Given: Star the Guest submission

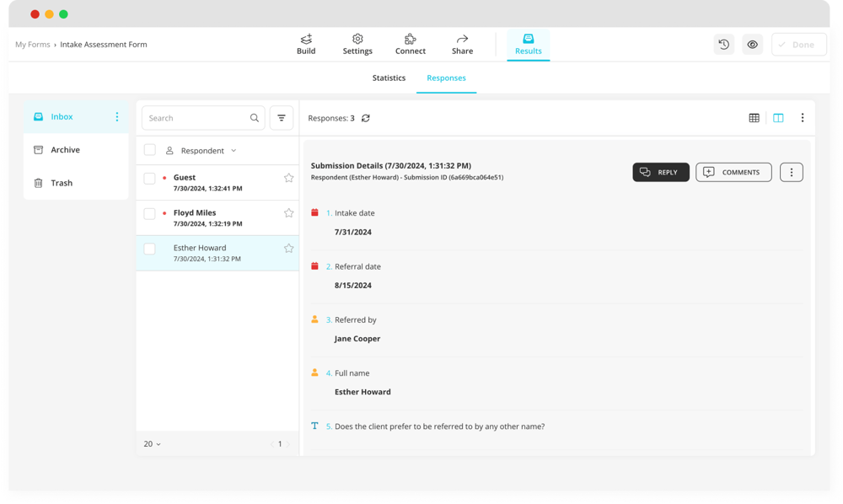Looking at the screenshot, I should [x=288, y=178].
